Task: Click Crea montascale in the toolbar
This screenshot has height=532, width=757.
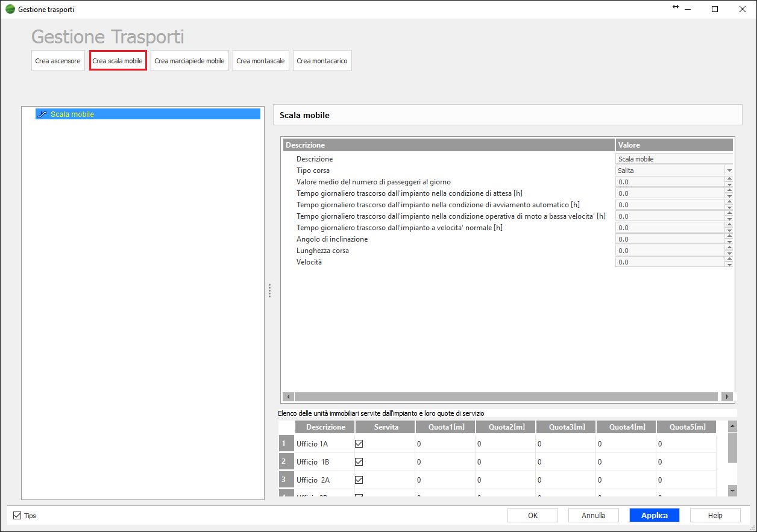Action: [x=260, y=61]
